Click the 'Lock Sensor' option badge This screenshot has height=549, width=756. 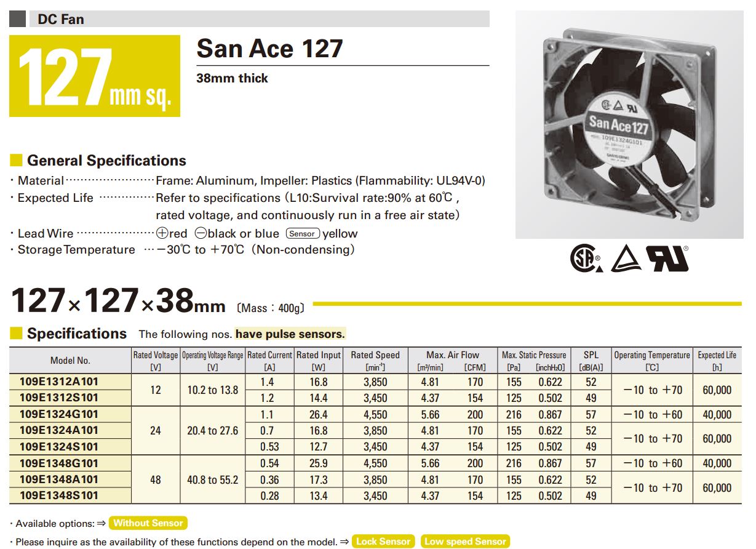383,542
